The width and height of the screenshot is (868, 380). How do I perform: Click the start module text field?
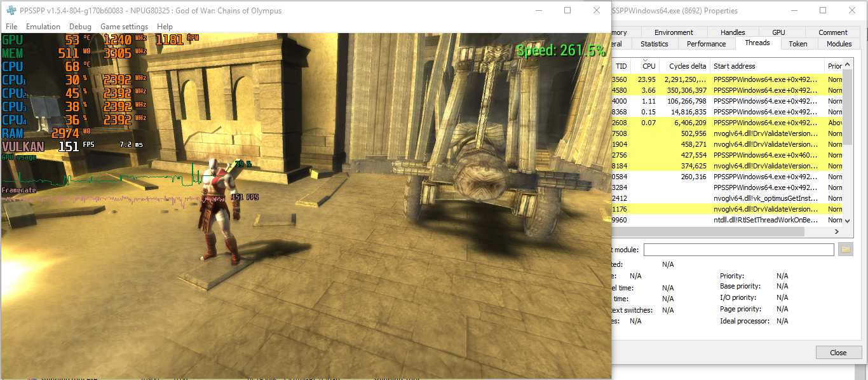point(739,250)
